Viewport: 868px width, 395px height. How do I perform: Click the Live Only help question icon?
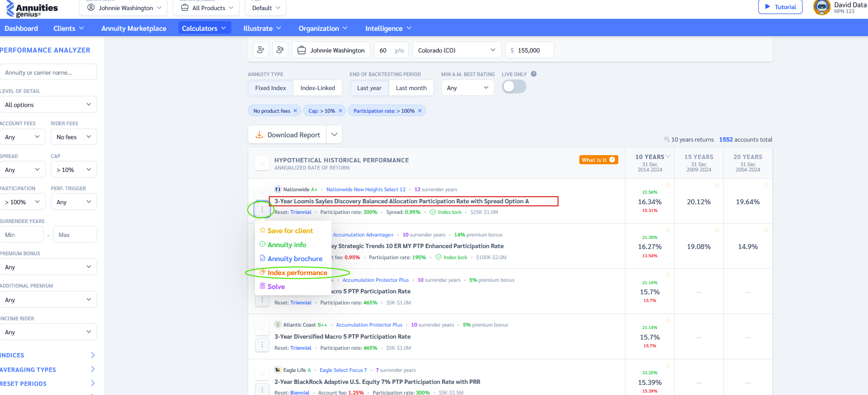pos(534,74)
